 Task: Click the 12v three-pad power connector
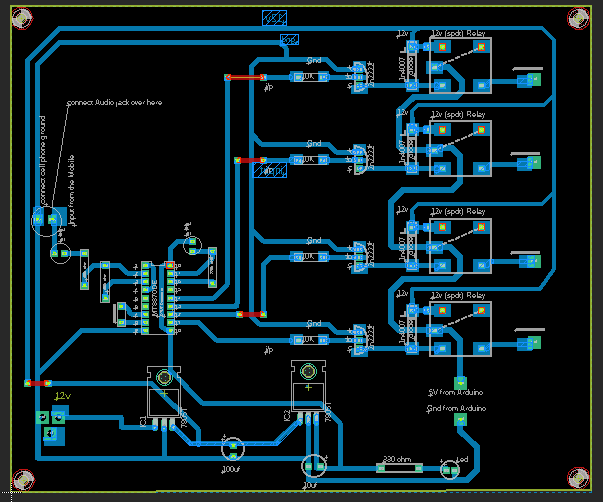tap(50, 425)
